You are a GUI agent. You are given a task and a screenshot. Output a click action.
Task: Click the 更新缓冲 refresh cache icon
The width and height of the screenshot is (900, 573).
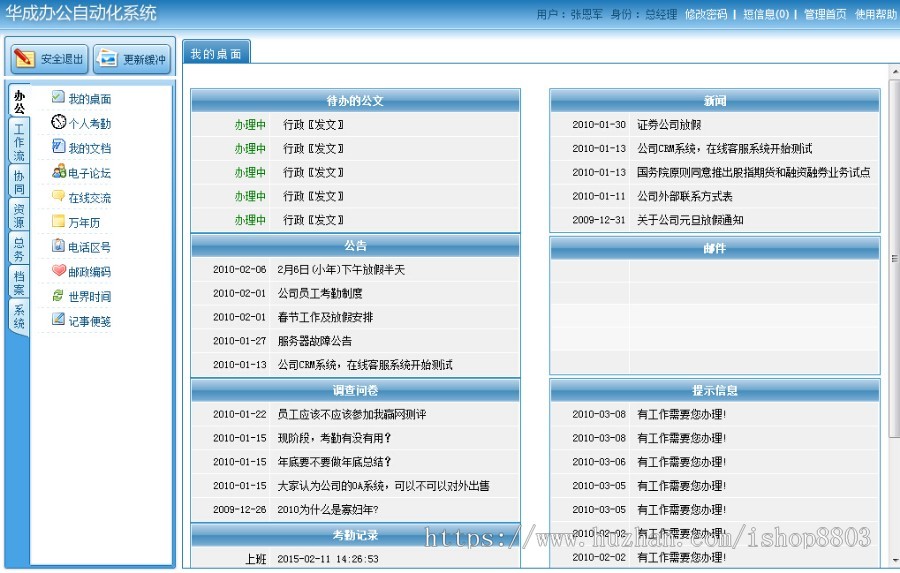pos(107,58)
